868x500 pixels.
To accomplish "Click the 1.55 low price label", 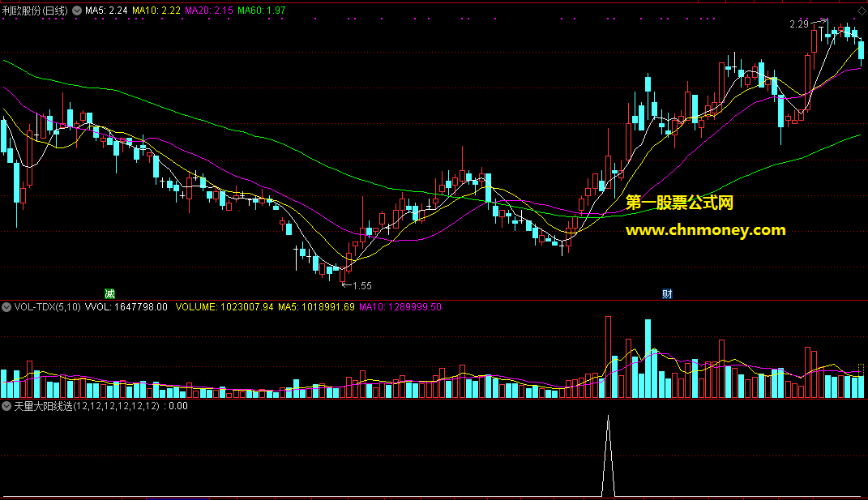I will 362,286.
